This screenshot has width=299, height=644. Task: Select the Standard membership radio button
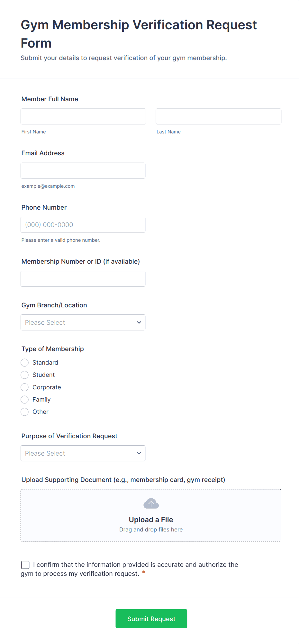[x=25, y=363]
